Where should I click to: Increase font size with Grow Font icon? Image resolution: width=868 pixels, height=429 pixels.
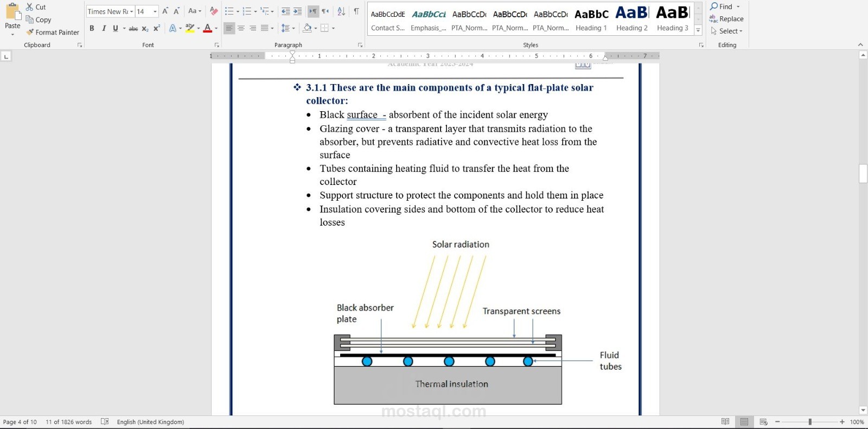(165, 11)
